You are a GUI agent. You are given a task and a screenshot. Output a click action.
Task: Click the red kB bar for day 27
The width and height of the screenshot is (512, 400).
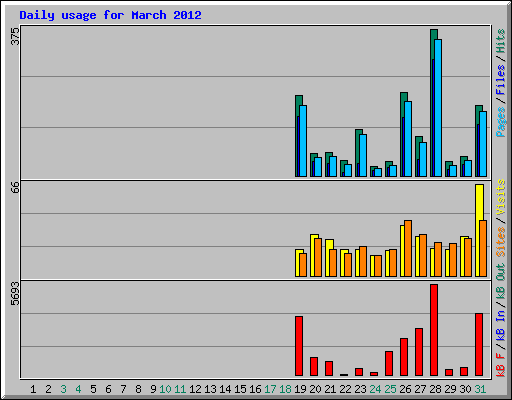[x=419, y=352]
